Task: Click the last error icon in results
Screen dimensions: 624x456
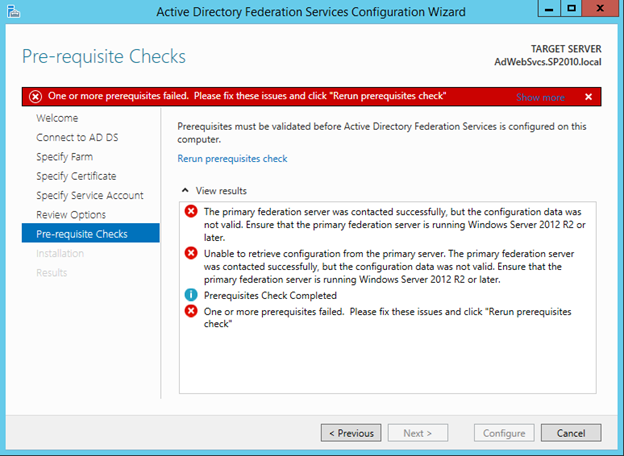Action: [191, 312]
